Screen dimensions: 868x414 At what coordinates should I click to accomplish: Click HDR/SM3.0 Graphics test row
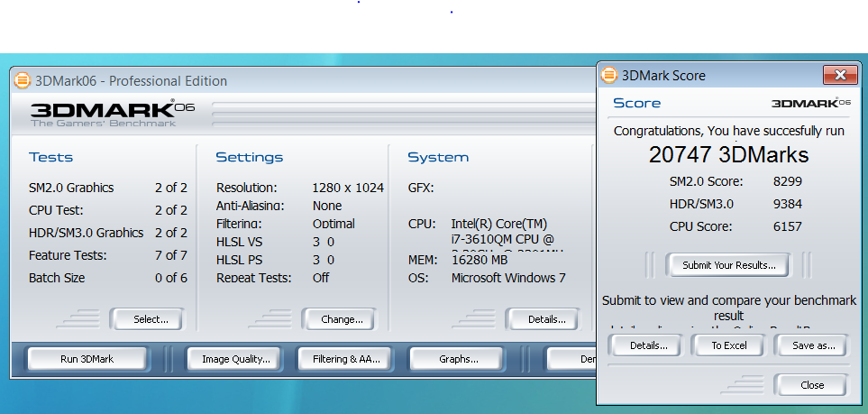pos(108,233)
